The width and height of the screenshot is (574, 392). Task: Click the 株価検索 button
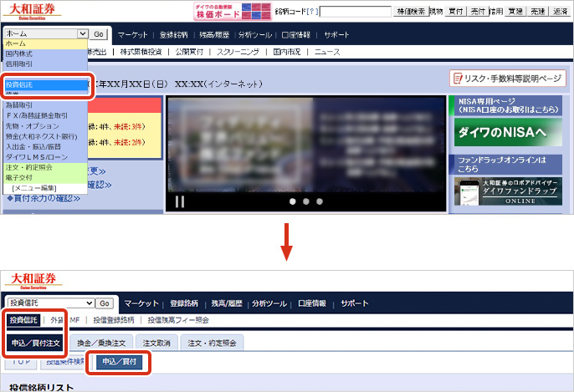[411, 12]
